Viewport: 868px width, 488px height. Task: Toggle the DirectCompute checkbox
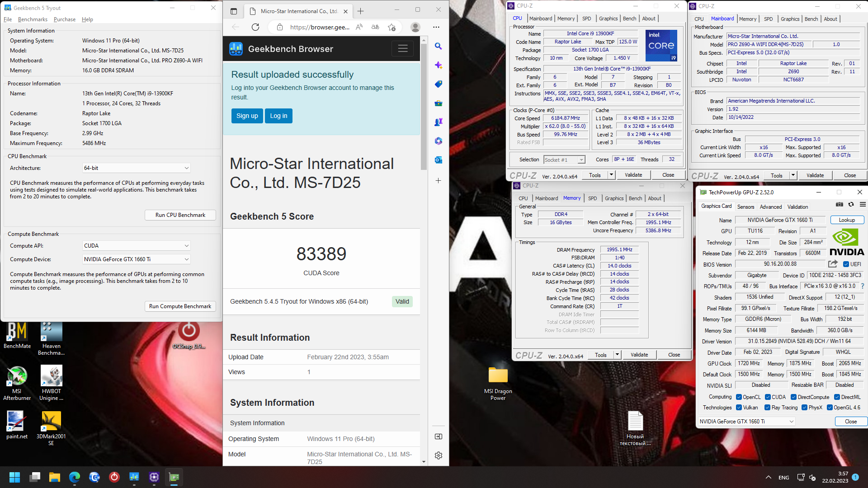pyautogui.click(x=793, y=397)
